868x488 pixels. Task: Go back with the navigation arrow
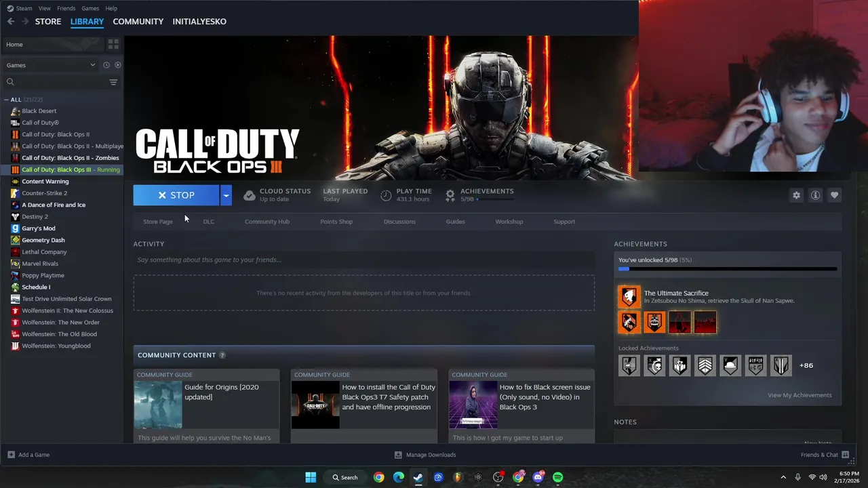pyautogui.click(x=11, y=22)
